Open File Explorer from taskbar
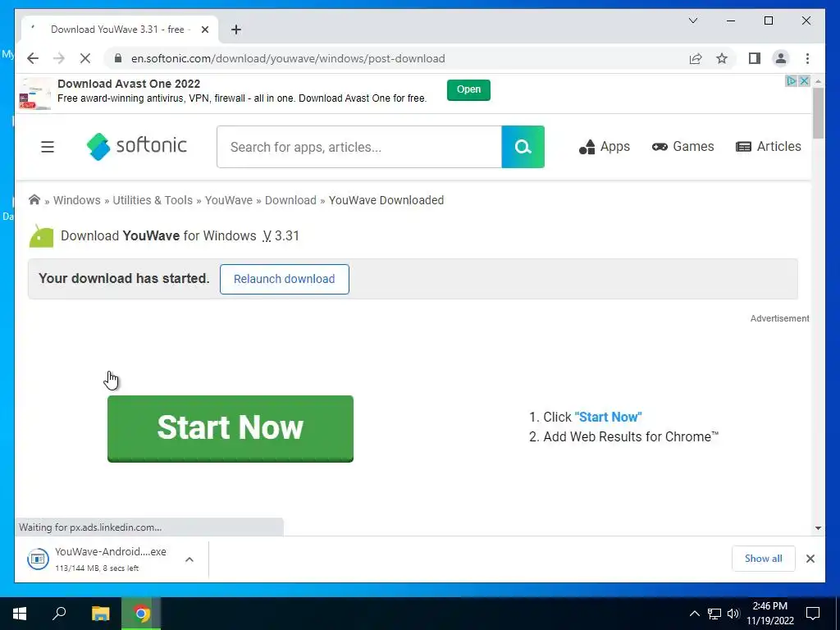Screen dimensions: 840x630 100,614
